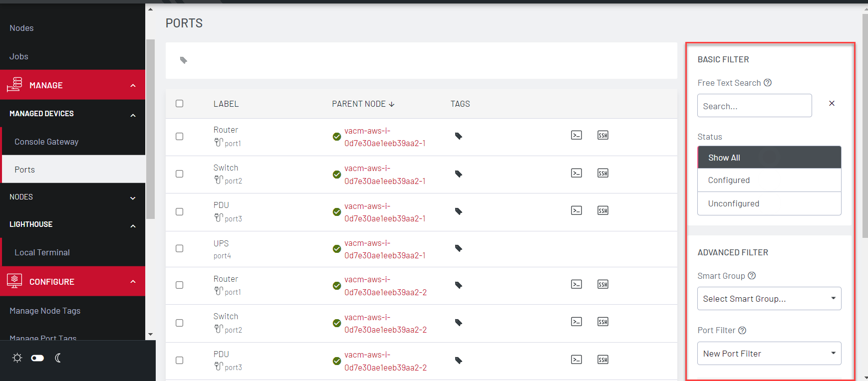Open Smart Group help icon

pyautogui.click(x=752, y=276)
